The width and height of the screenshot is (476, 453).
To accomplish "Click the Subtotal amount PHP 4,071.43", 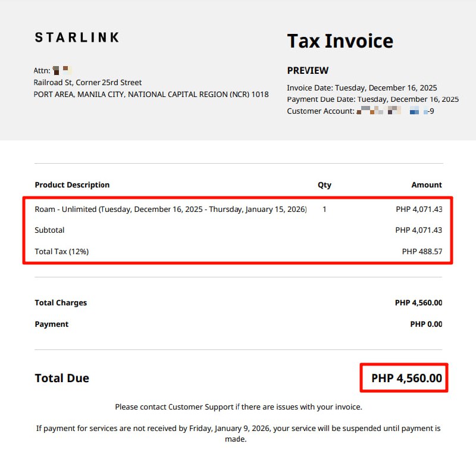I will click(x=419, y=230).
